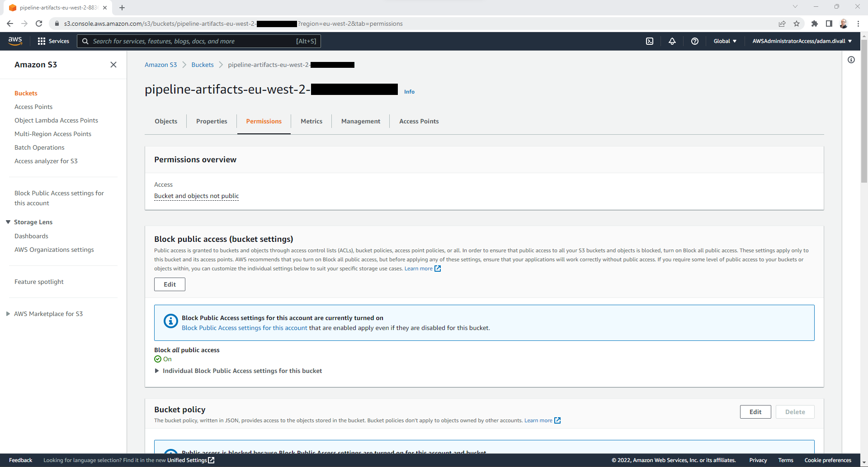
Task: Open the AWSAdministratorAccess account dropdown
Action: click(x=802, y=41)
